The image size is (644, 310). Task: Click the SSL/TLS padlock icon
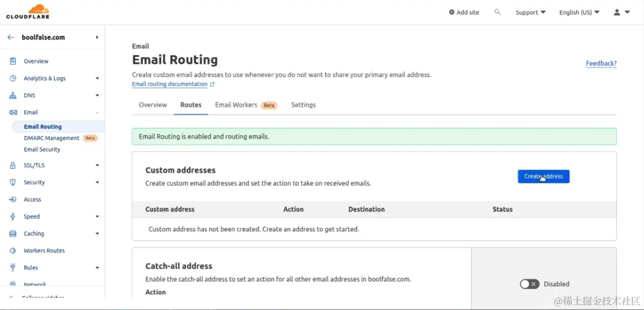click(12, 165)
